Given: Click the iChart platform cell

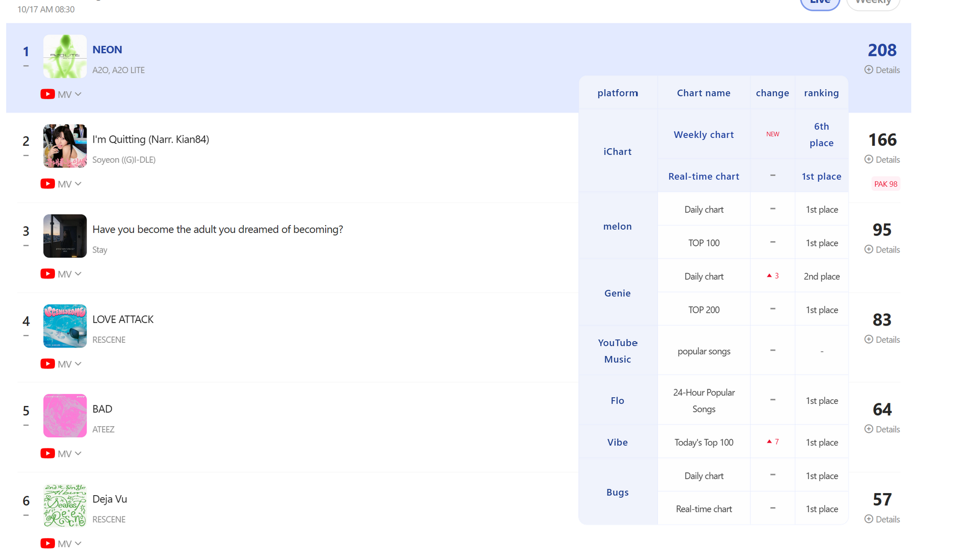Looking at the screenshot, I should pyautogui.click(x=618, y=151).
